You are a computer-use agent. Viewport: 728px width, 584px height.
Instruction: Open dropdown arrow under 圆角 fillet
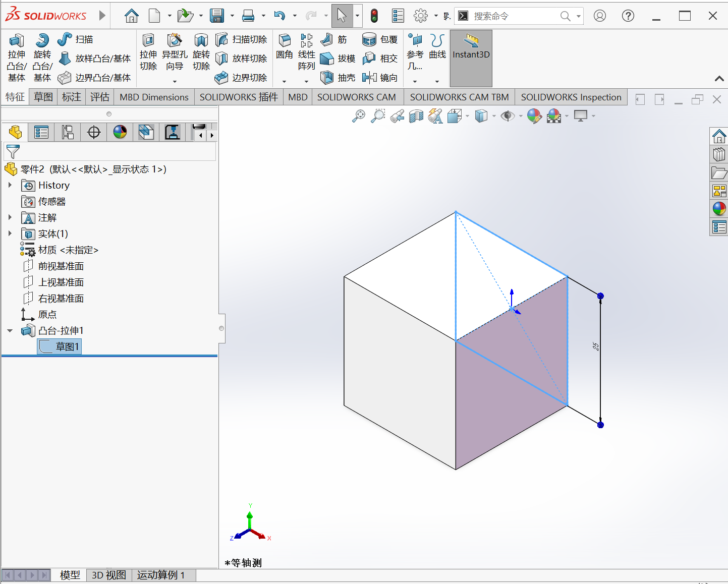[x=285, y=81]
